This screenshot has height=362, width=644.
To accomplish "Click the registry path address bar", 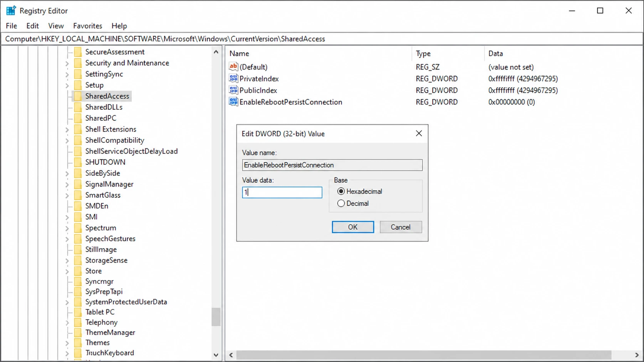I will [x=322, y=39].
